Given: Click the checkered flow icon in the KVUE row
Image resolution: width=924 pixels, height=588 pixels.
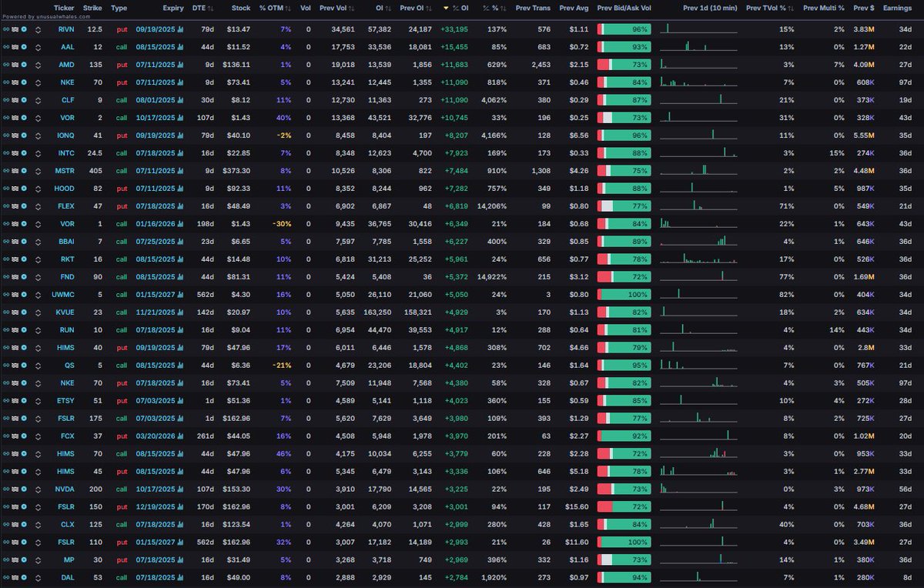Looking at the screenshot, I should point(15,312).
